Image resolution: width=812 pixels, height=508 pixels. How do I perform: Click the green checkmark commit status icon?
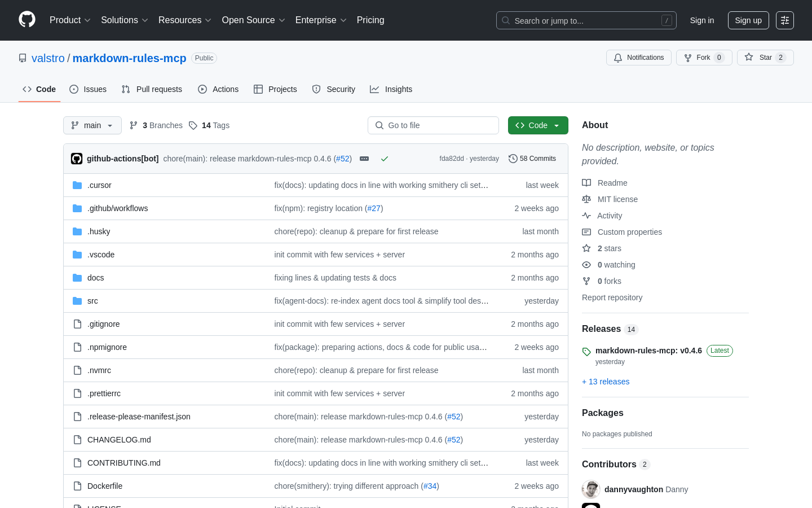pyautogui.click(x=385, y=159)
